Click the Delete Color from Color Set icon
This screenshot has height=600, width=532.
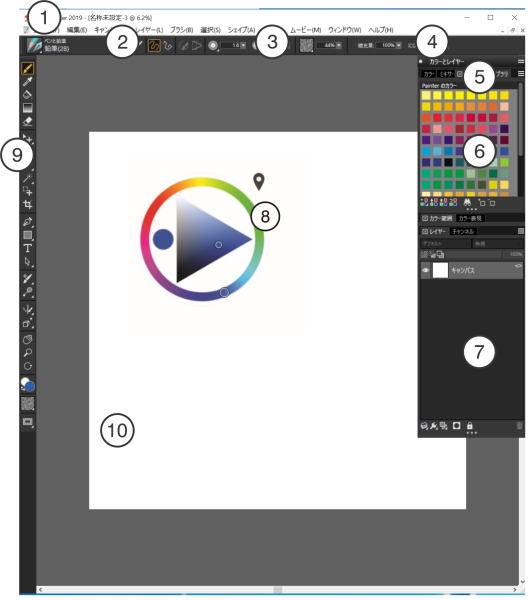pos(492,202)
